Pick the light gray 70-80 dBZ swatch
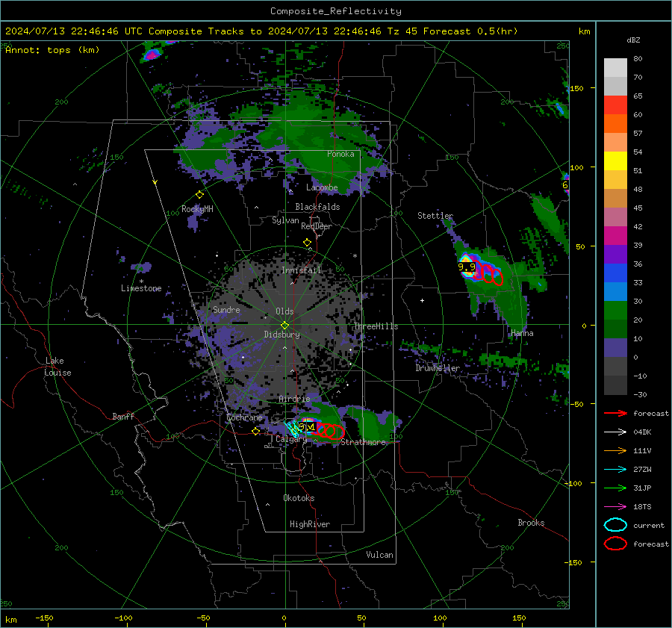The height and width of the screenshot is (628, 672). tap(615, 68)
